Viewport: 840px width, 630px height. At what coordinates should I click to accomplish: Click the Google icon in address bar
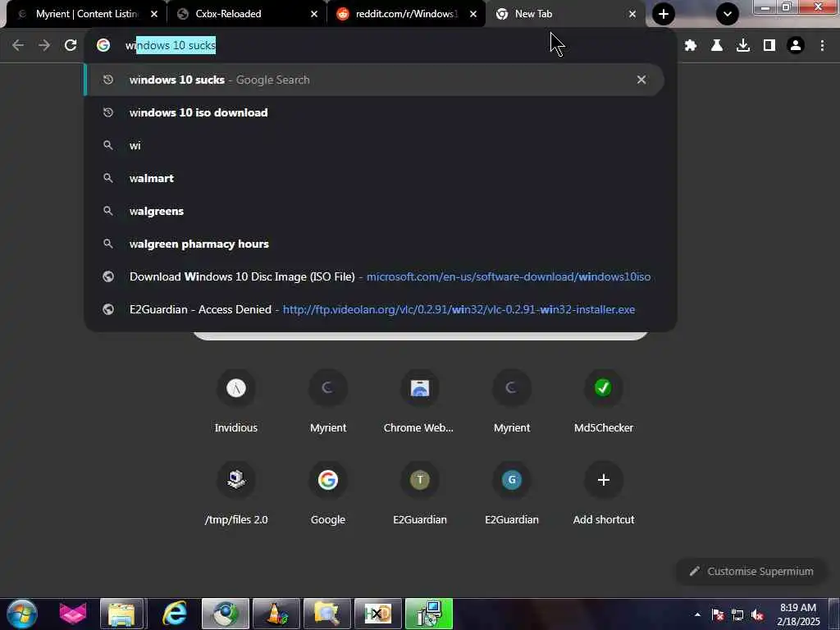[x=103, y=46]
